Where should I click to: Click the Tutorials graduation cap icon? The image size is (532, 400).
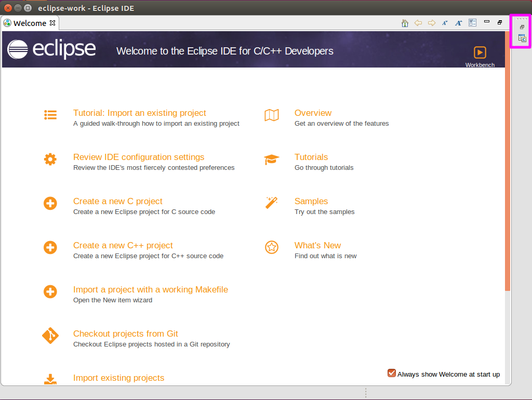271,159
